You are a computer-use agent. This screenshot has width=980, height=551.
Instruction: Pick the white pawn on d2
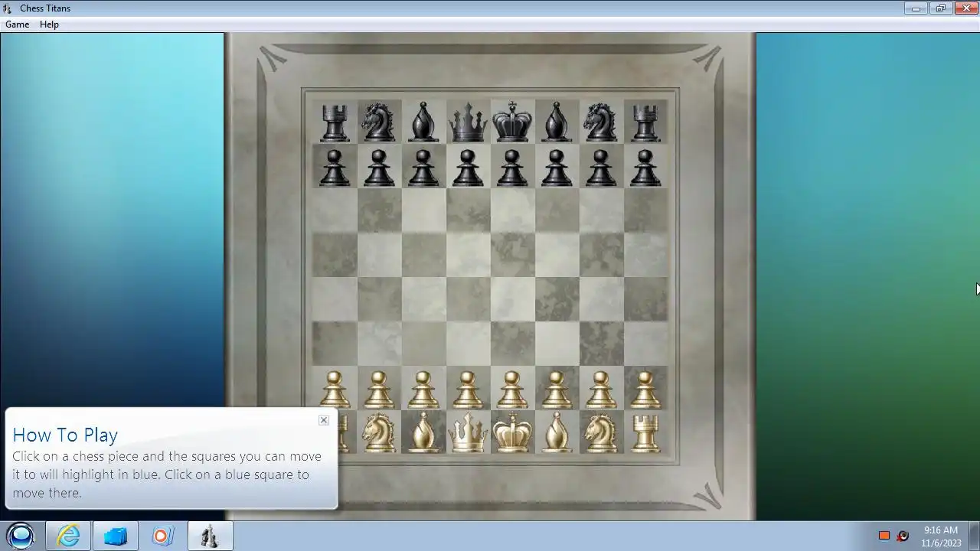pyautogui.click(x=468, y=389)
